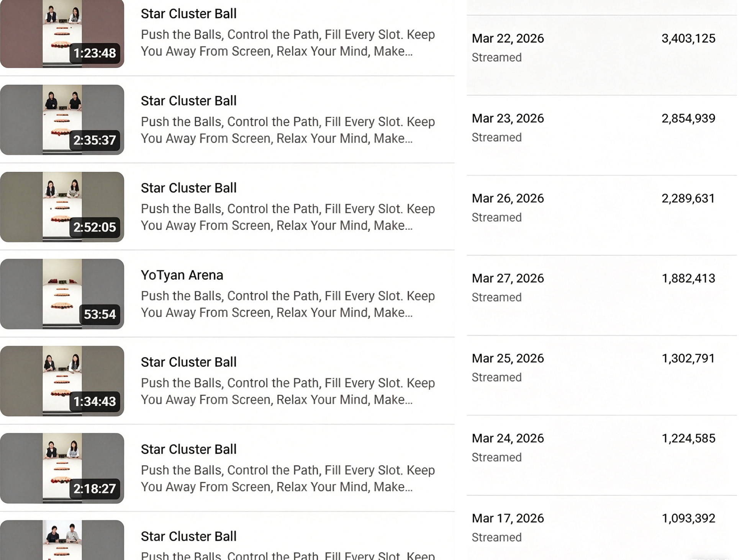Click the thumbnail showing duration 2:52:05

coord(62,207)
